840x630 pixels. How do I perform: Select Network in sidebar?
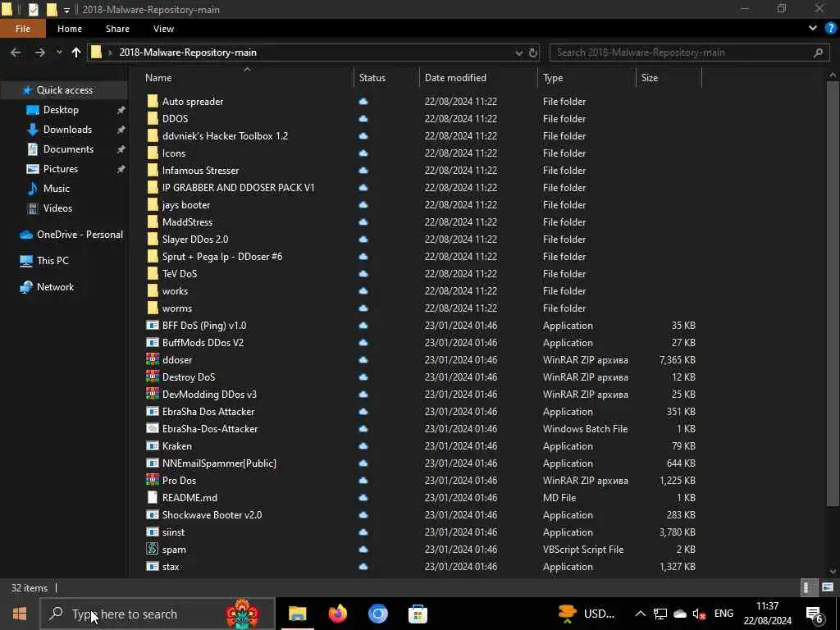coord(55,287)
